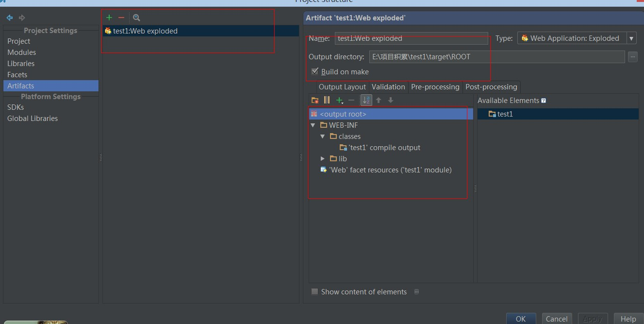The image size is (644, 324).
Task: Select Modules in Project Settings
Action: [22, 52]
